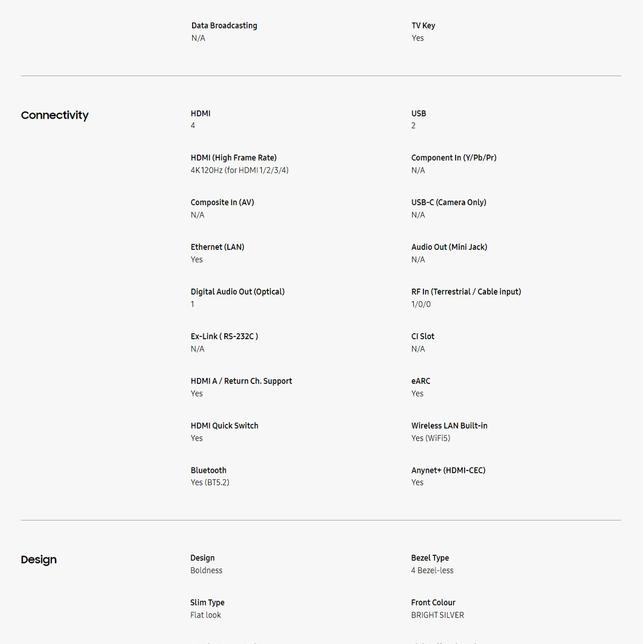Click the HDMI Quick Switch label
644x644 pixels.
click(224, 426)
